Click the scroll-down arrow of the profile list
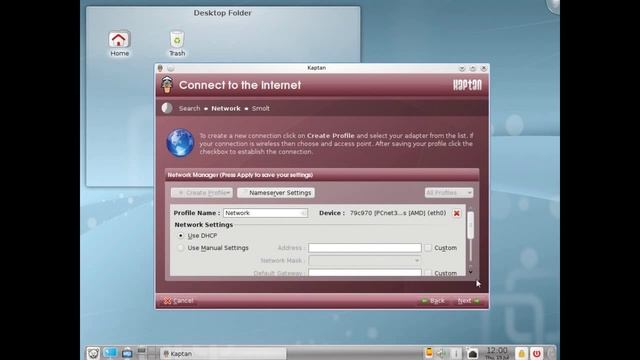640x360 pixels. tap(470, 271)
